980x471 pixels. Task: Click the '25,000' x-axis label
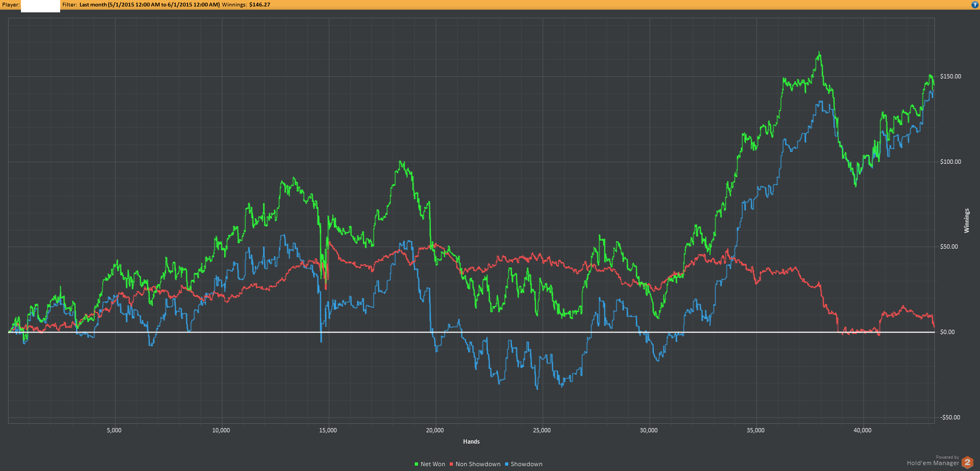point(542,430)
